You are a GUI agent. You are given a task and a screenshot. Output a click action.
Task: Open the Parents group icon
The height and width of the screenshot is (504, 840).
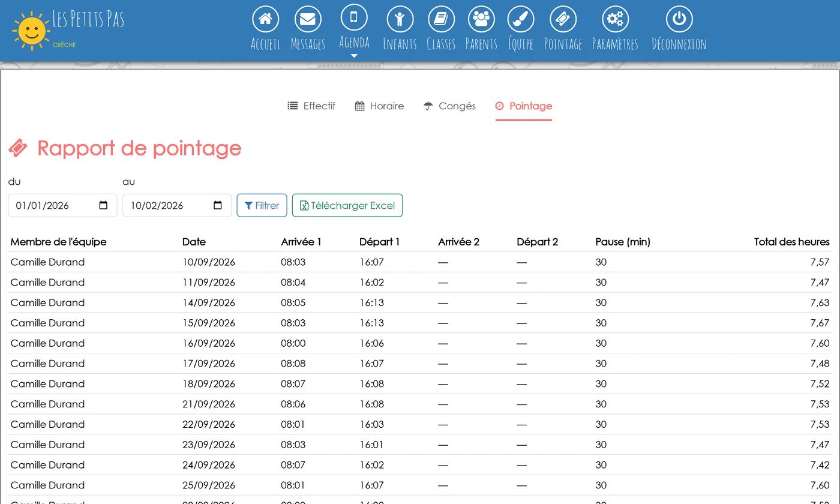481,19
